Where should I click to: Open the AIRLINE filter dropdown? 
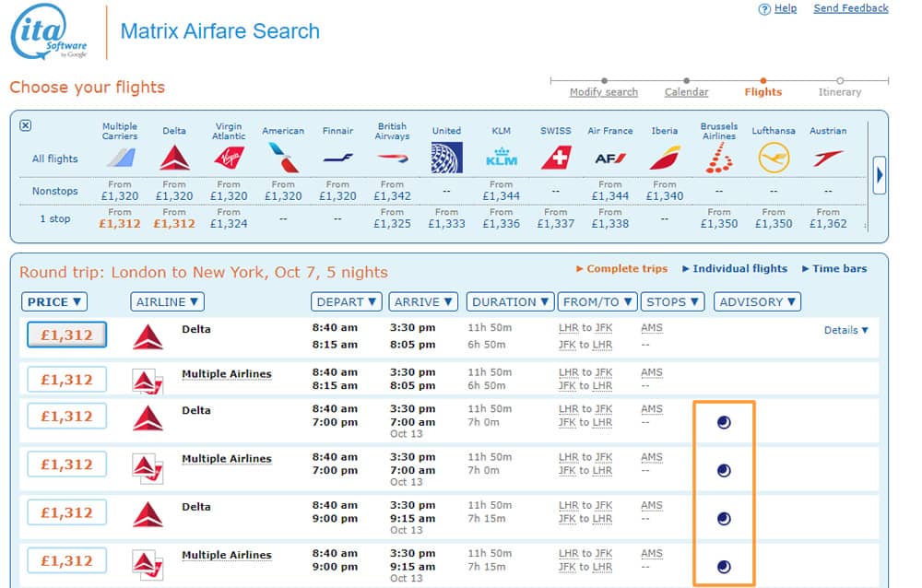[x=167, y=301]
